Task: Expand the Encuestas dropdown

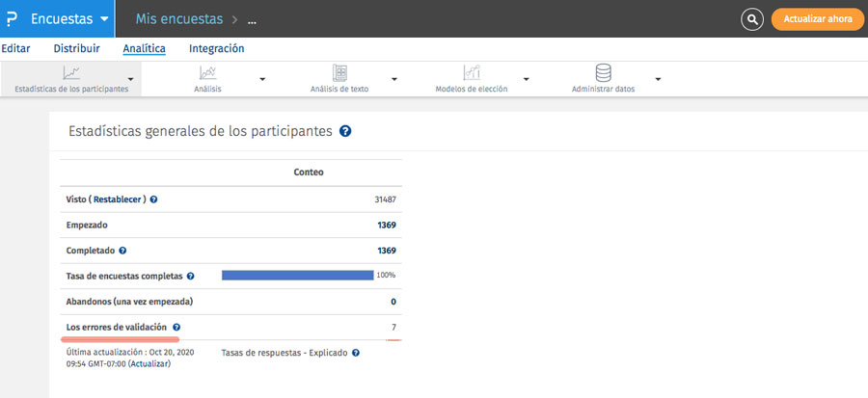Action: click(x=104, y=19)
